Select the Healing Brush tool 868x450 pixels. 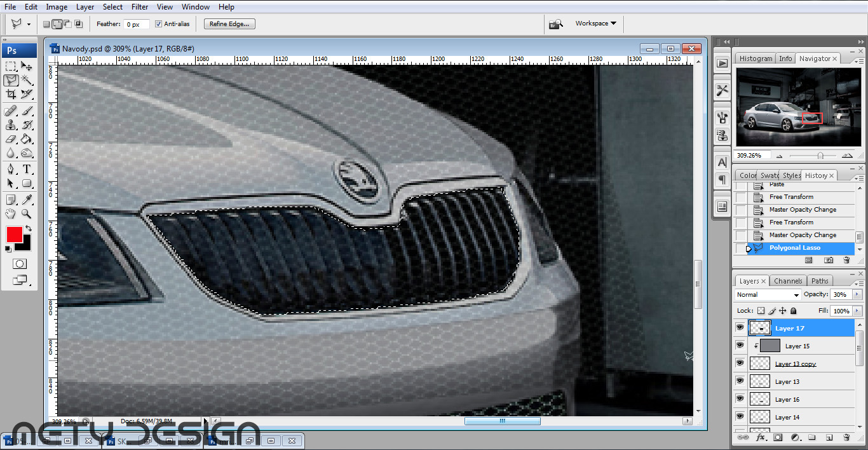click(x=11, y=111)
